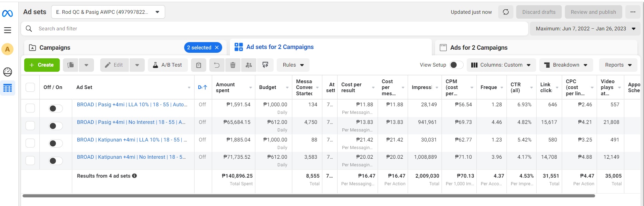This screenshot has width=644, height=206.
Task: Expand the Columns: Custom dropdown
Action: tap(501, 65)
